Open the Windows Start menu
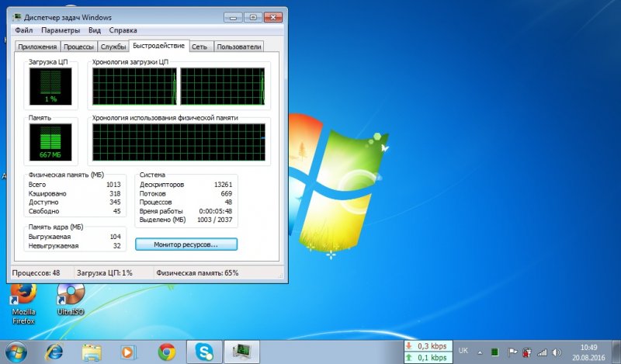Viewport: 621px width, 364px height. coord(16,352)
